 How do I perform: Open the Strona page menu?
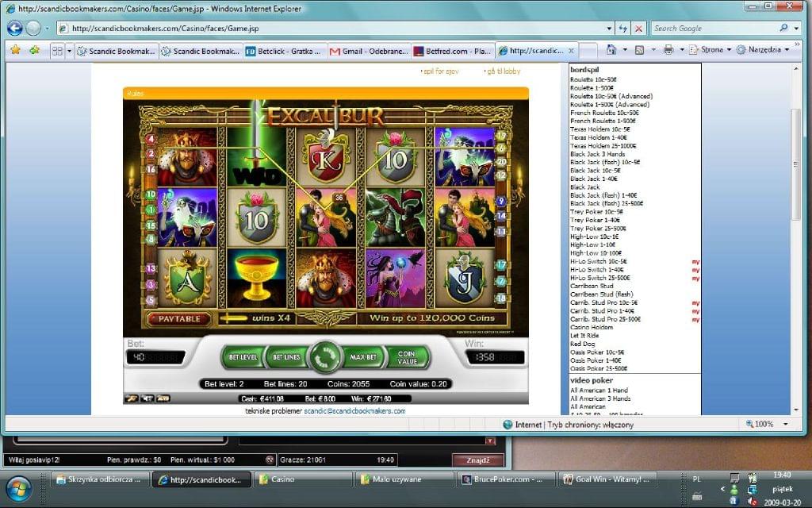point(710,50)
